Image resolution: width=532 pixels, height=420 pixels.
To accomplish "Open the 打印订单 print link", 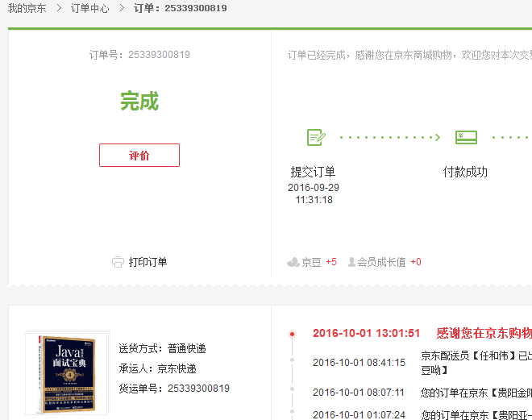I will click(x=148, y=262).
